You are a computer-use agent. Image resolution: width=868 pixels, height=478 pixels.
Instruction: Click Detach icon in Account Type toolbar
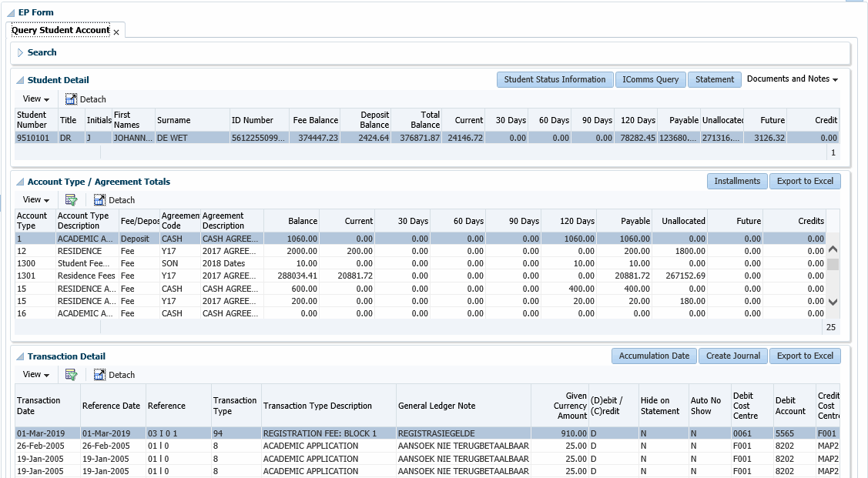coord(100,200)
